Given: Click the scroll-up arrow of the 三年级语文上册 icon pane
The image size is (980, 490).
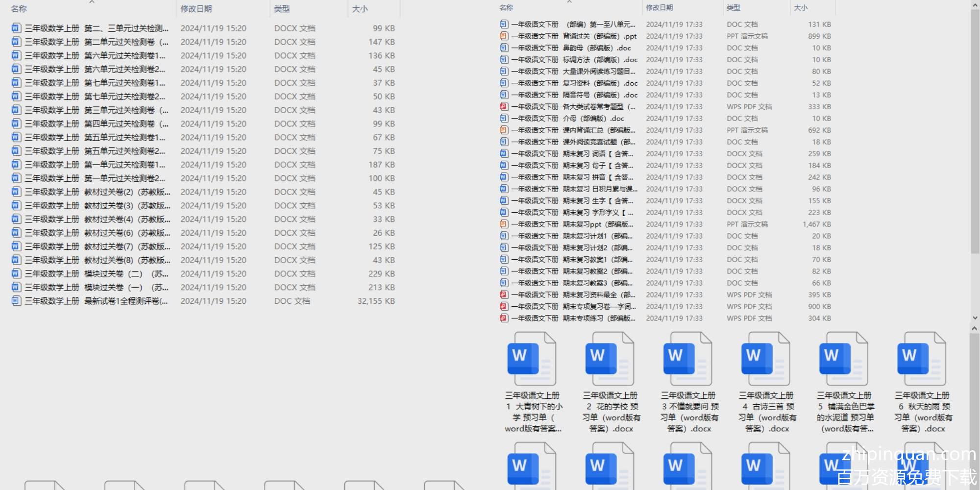Looking at the screenshot, I should pos(975,329).
